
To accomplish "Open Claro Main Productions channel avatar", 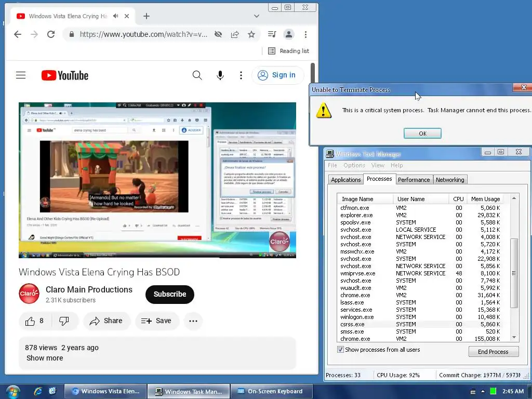I will 29,294.
